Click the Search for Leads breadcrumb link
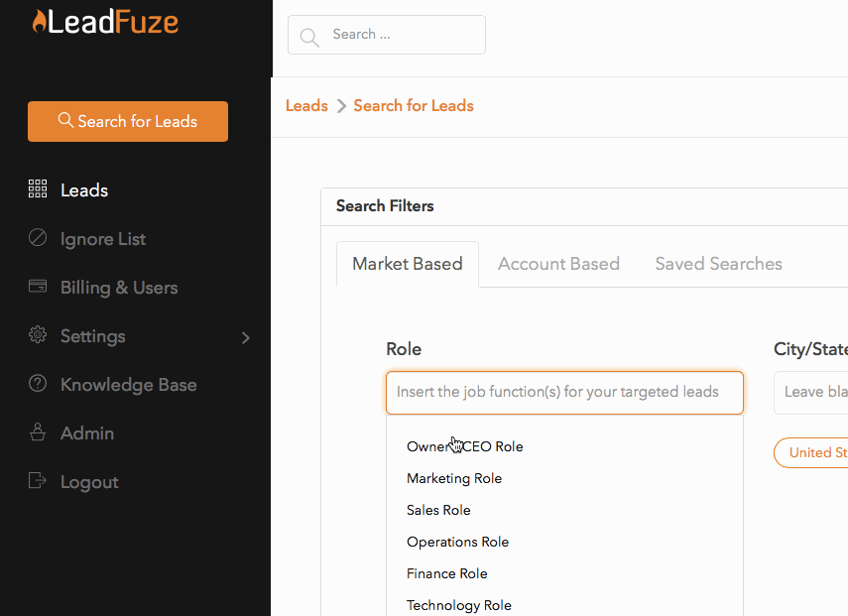848x616 pixels. (x=414, y=105)
